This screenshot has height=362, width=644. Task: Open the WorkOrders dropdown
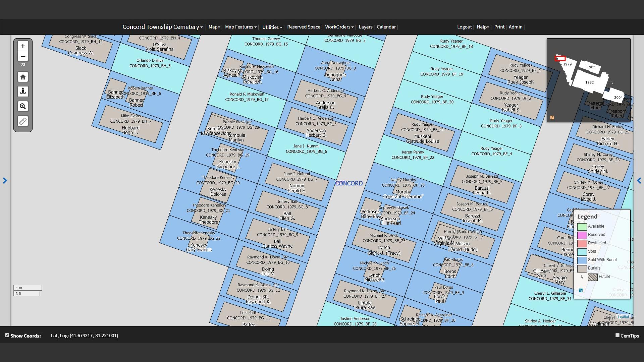point(339,27)
